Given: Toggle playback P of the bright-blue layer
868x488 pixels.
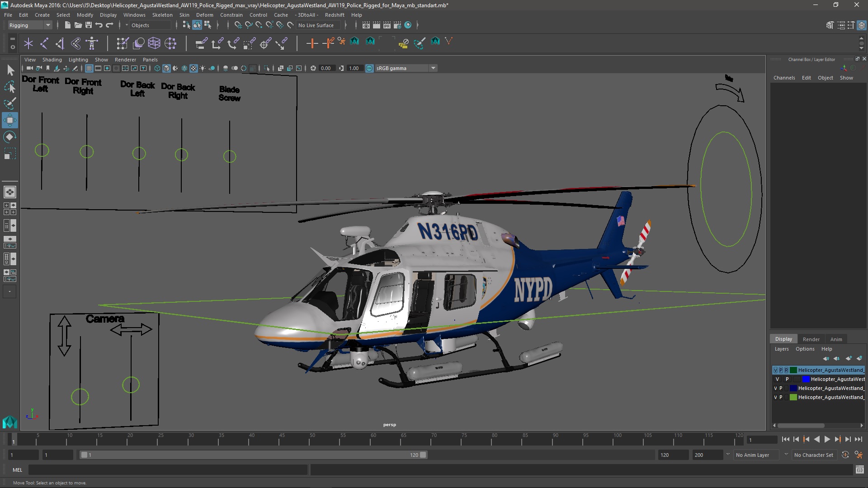Looking at the screenshot, I should (787, 379).
